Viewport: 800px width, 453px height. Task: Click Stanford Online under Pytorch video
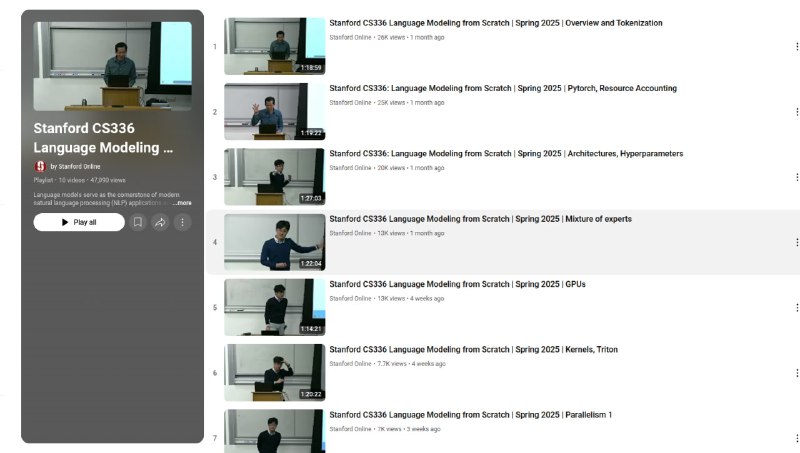pyautogui.click(x=350, y=103)
